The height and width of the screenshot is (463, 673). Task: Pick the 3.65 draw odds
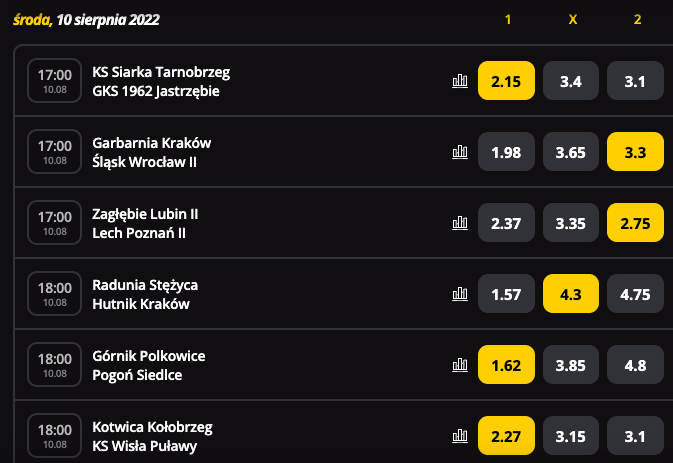pos(571,152)
